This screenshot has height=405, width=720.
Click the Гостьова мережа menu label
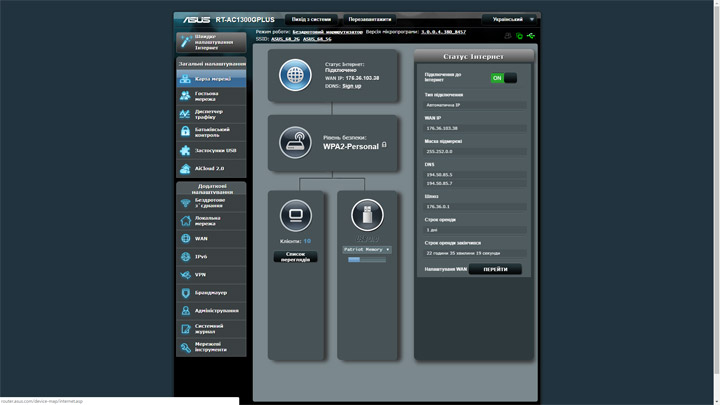tap(206, 96)
